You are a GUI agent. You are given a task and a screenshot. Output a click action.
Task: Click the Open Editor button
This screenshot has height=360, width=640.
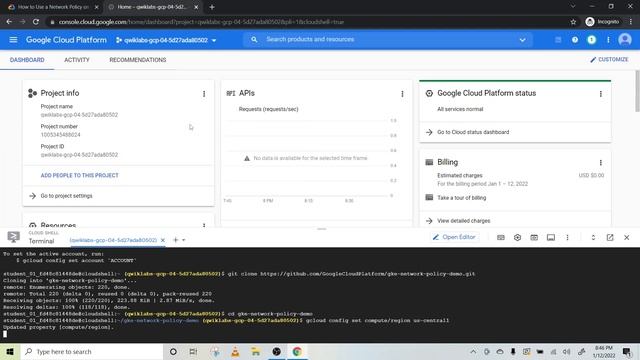[x=454, y=237]
